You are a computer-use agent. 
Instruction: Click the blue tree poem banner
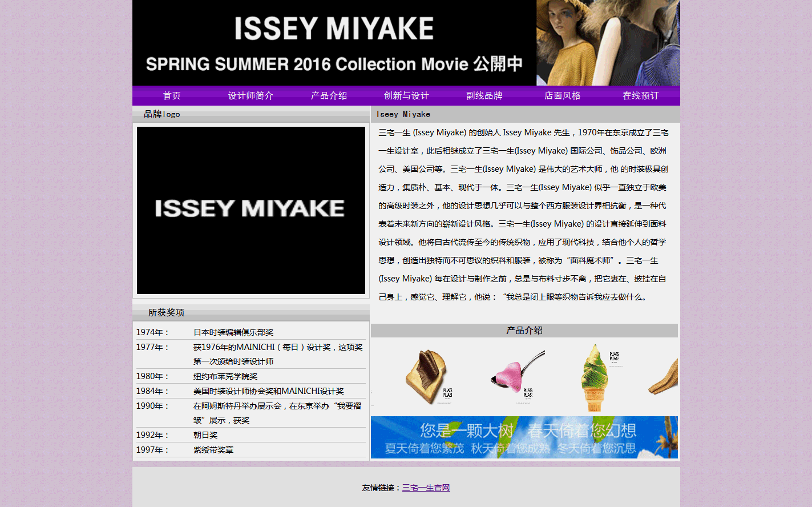pos(524,437)
